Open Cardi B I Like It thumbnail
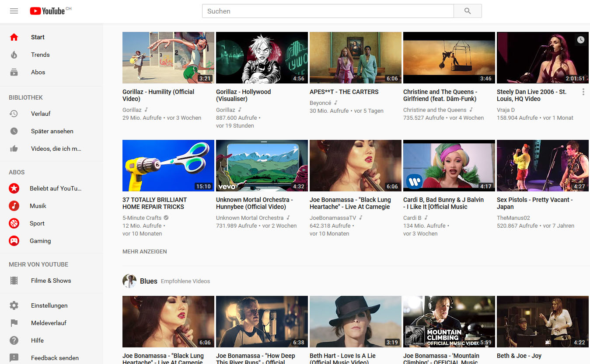Screen dimensions: 590x364 (x=449, y=166)
